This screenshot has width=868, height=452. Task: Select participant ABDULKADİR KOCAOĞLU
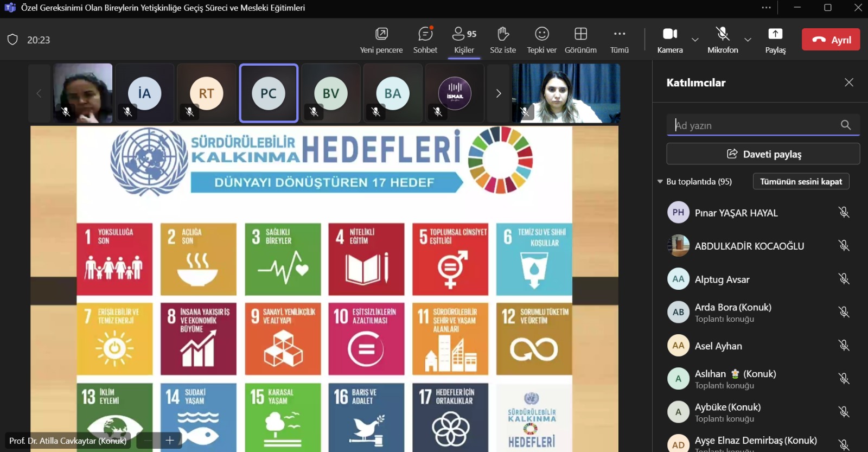(758, 246)
